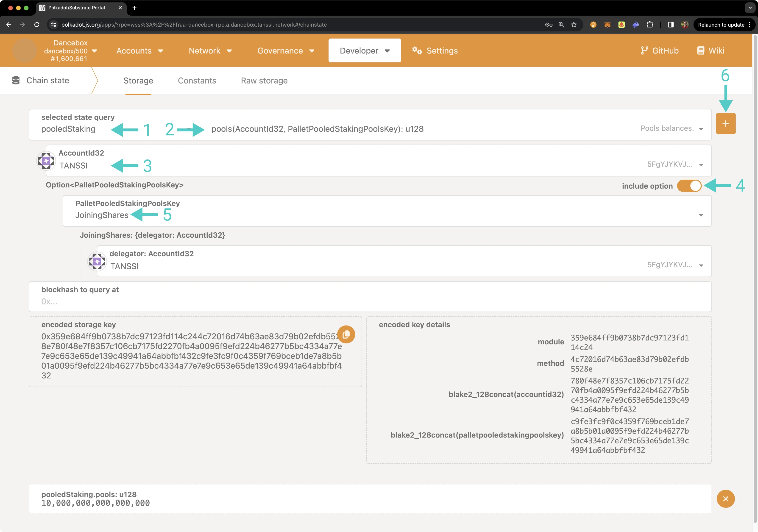View site information icon in address bar
Viewport: 758px width, 532px height.
53,25
